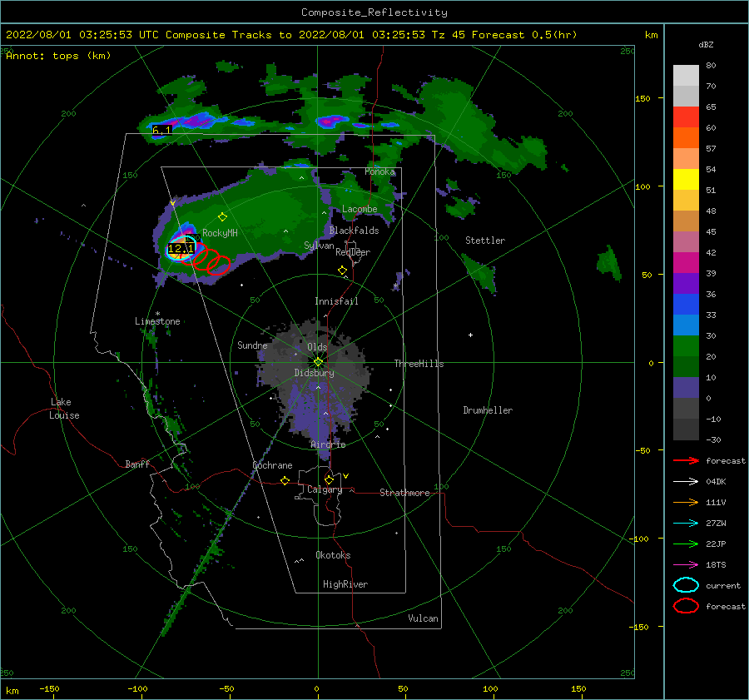Click the 6.1 storm top annotation
749x700 pixels.
pyautogui.click(x=161, y=130)
